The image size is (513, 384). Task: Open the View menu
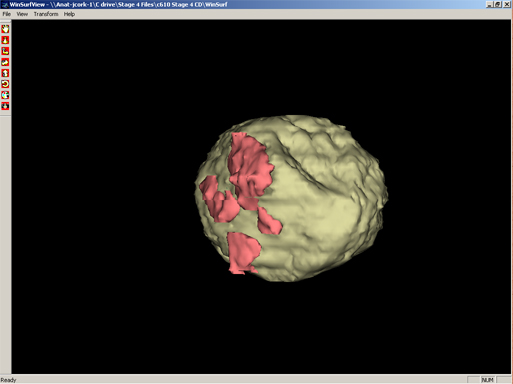[22, 14]
